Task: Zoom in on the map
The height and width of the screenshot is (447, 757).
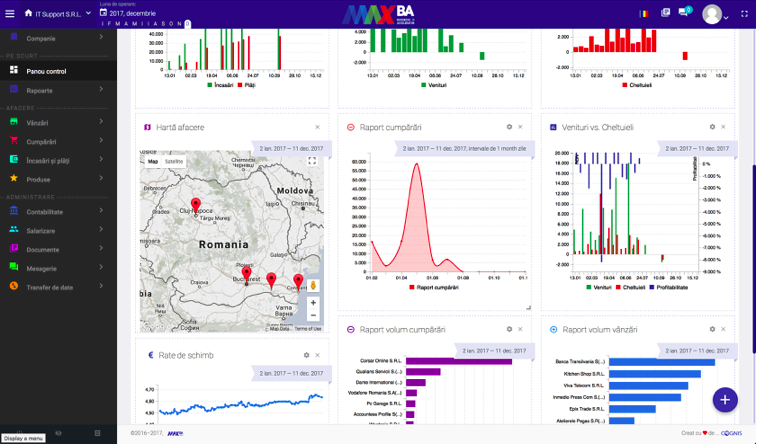Action: [x=313, y=302]
